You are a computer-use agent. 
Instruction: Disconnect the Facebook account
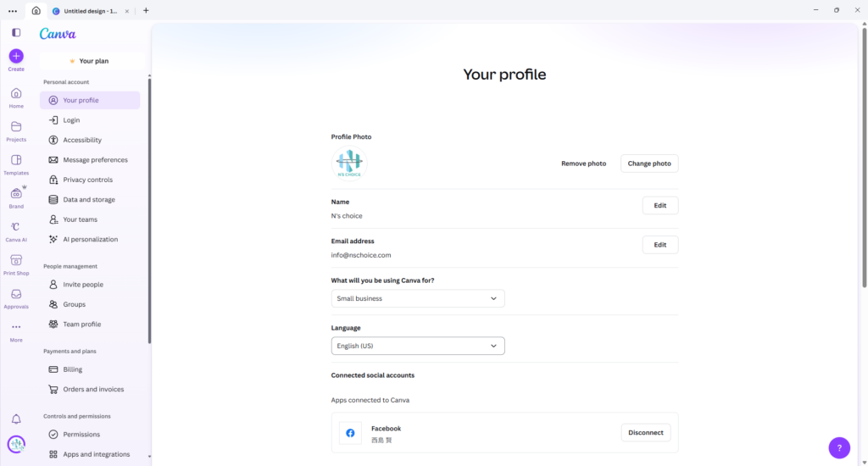point(645,432)
